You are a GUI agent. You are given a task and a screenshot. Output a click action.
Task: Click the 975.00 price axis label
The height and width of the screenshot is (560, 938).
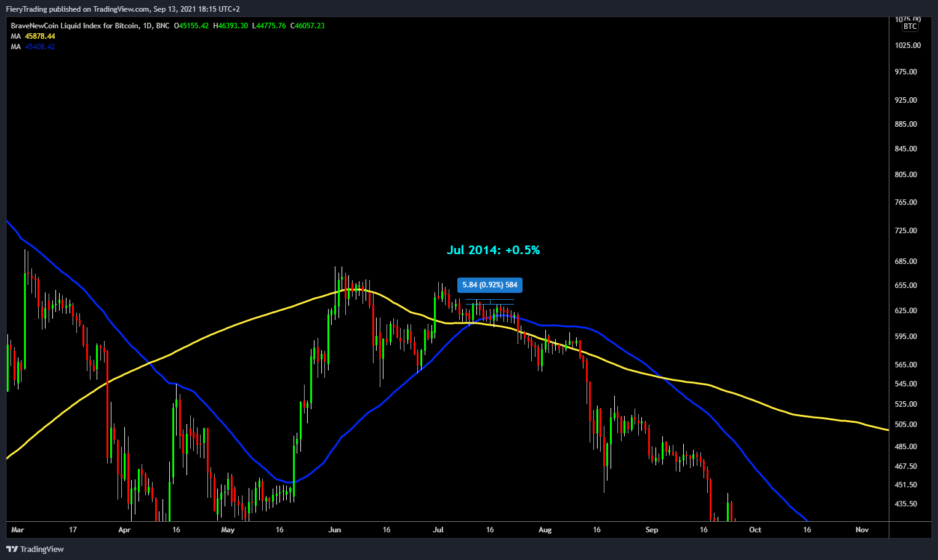906,72
